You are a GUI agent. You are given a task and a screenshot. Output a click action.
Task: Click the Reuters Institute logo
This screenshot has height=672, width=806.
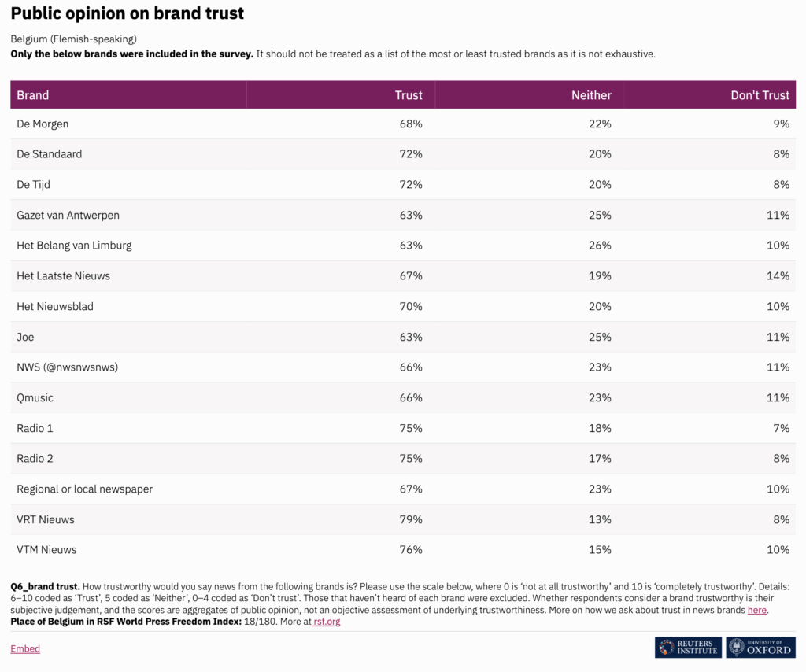tap(688, 648)
